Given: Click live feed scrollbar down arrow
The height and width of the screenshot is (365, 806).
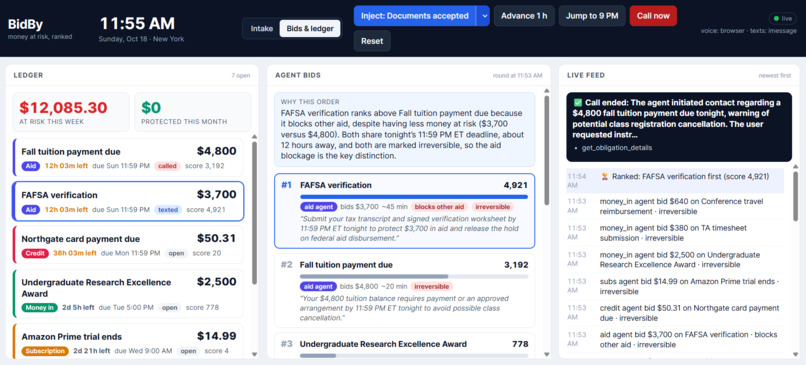Looking at the screenshot, I should (796, 354).
